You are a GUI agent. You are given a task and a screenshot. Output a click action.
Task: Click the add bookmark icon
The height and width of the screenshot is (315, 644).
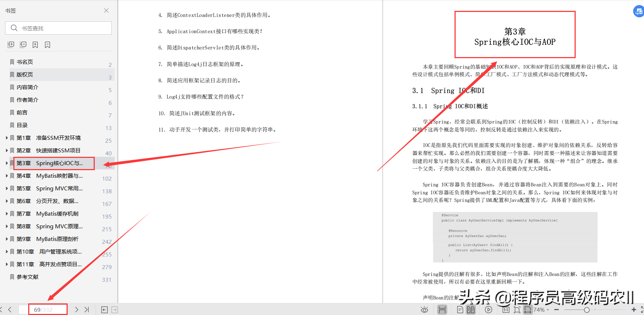point(35,44)
